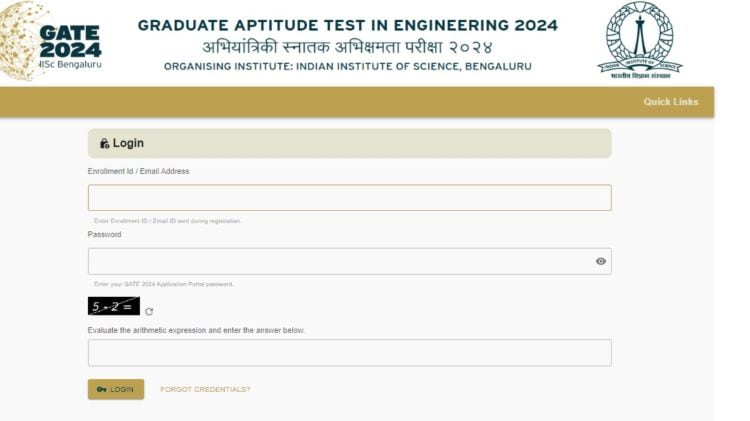This screenshot has width=750, height=421.
Task: Open the FORGOT CREDENTIALS? link
Action: point(205,389)
